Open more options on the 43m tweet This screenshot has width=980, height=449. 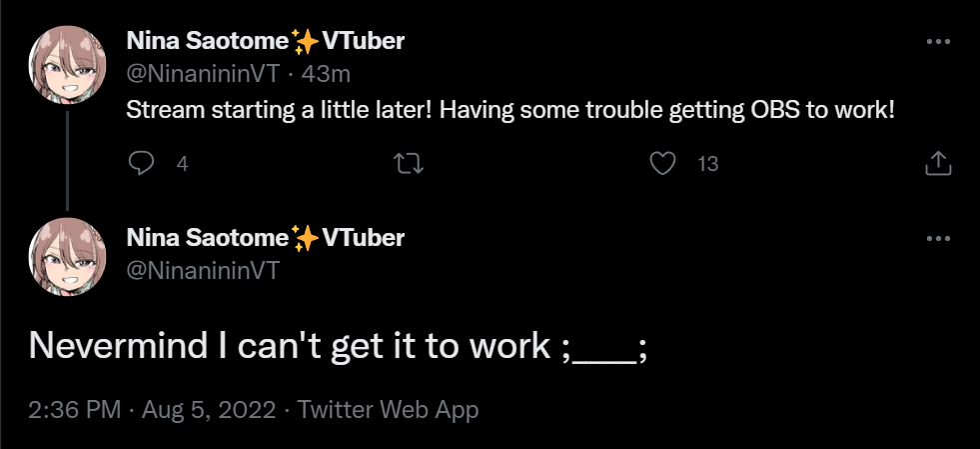(x=938, y=42)
